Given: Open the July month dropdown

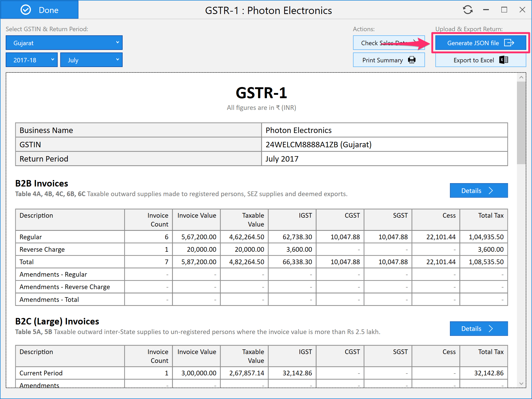Looking at the screenshot, I should point(91,60).
